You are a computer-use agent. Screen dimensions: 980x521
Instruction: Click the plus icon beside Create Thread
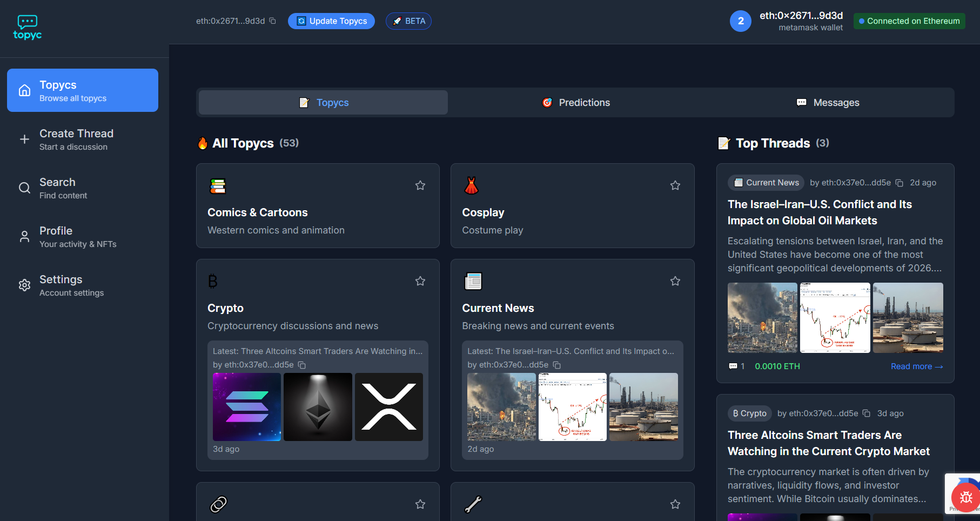[x=24, y=139]
